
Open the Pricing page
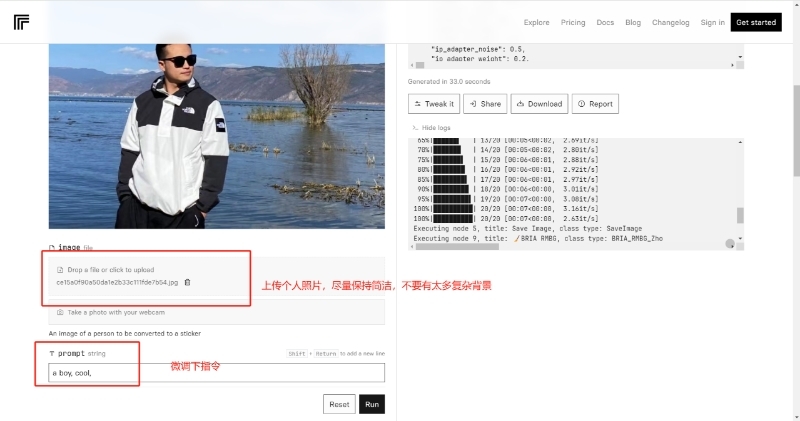pyautogui.click(x=573, y=22)
